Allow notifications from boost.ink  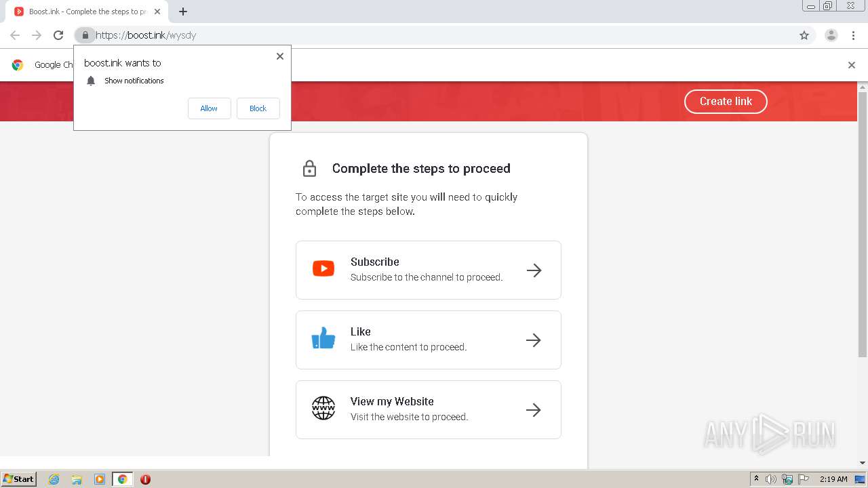pos(209,108)
